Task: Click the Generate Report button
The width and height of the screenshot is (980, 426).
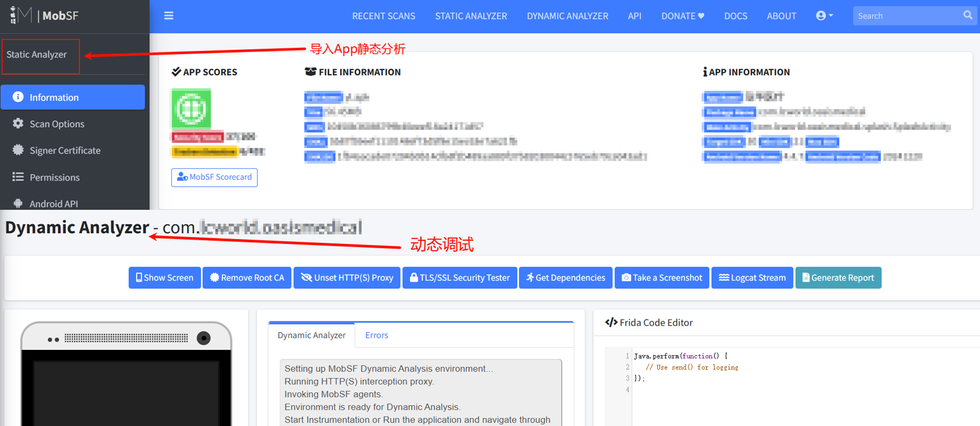Action: point(838,277)
